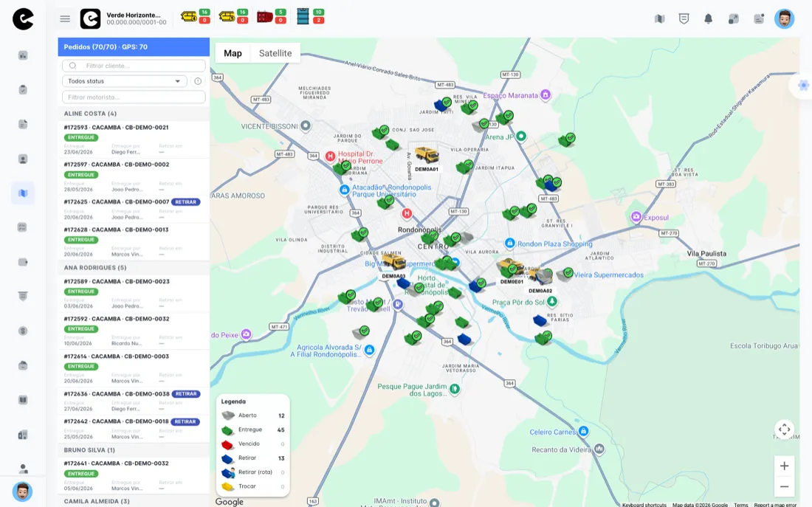Open the buildings sidebar icon
Viewport: 812px width, 507px height.
23,435
